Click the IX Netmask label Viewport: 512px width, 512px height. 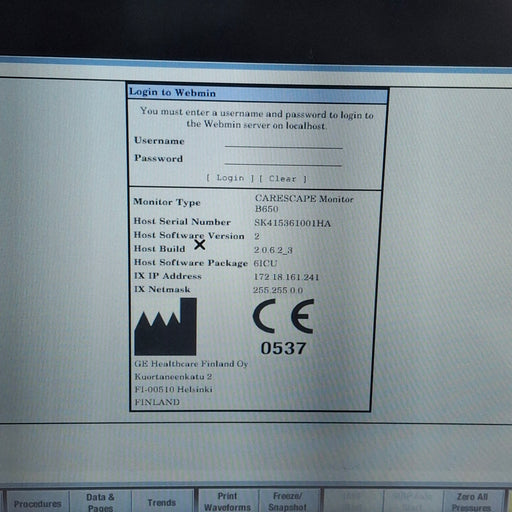click(x=162, y=289)
